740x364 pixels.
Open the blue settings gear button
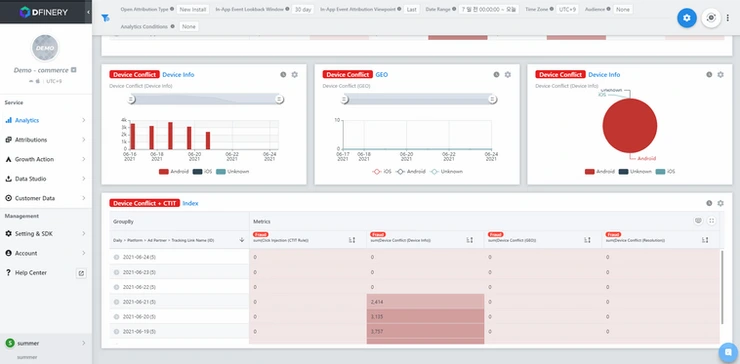click(687, 18)
